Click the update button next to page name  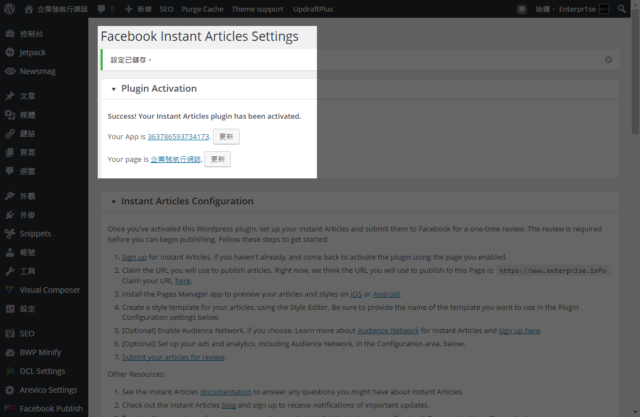tap(218, 159)
